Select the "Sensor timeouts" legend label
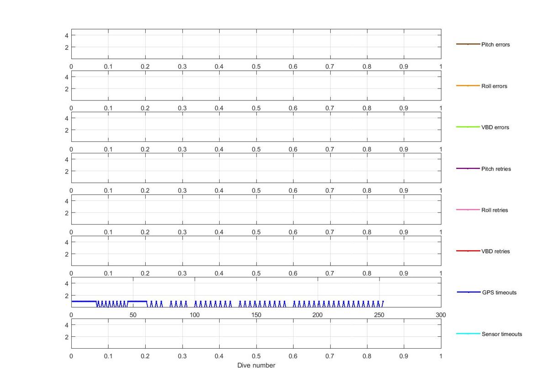This screenshot has height=392, width=548. 502,334
